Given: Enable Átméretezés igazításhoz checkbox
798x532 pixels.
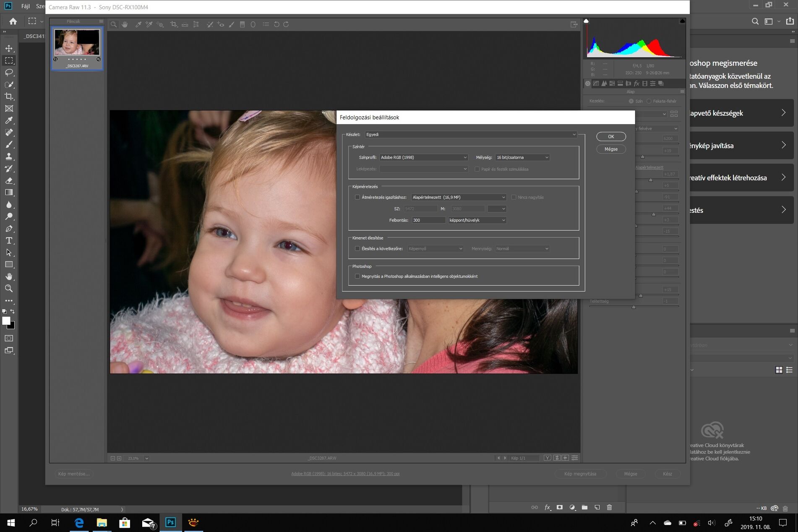Looking at the screenshot, I should (x=357, y=197).
